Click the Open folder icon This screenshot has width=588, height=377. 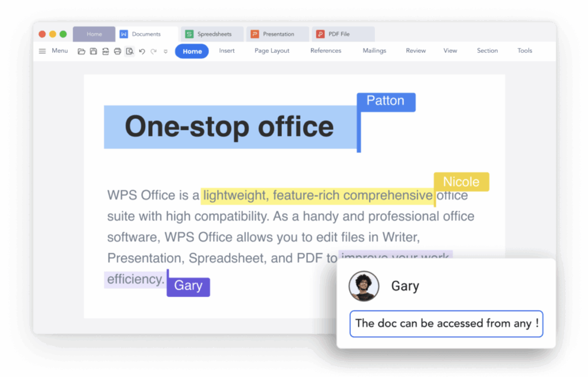82,51
